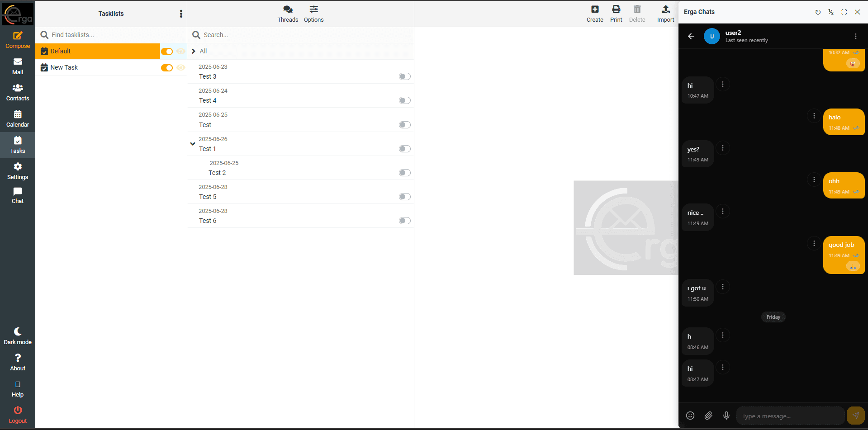The height and width of the screenshot is (430, 868).
Task: Open the Tasklists three-dot menu
Action: pyautogui.click(x=181, y=14)
